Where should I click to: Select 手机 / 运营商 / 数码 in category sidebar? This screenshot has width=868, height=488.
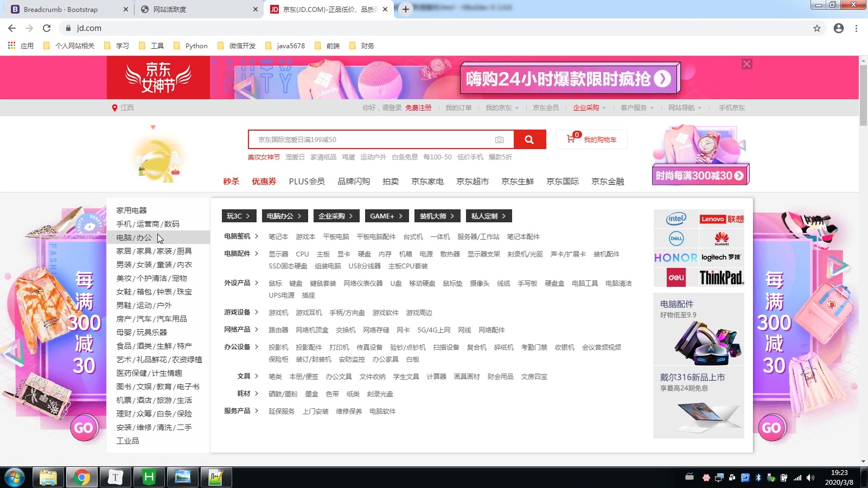point(148,224)
